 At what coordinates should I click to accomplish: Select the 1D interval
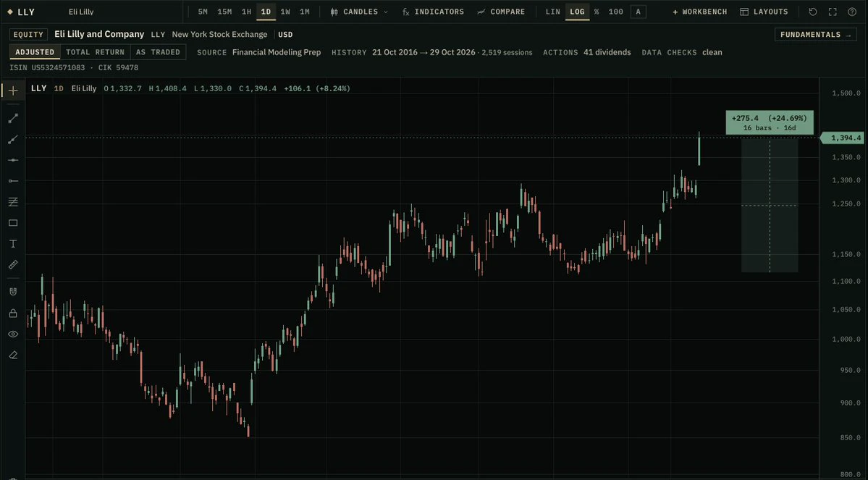tap(266, 12)
